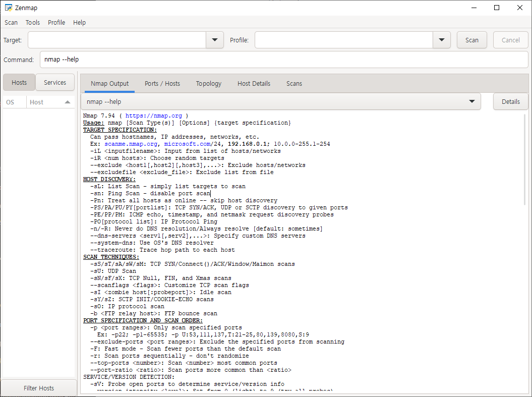The image size is (532, 397).
Task: Click the Zenmap app icon in title bar
Action: [8, 8]
